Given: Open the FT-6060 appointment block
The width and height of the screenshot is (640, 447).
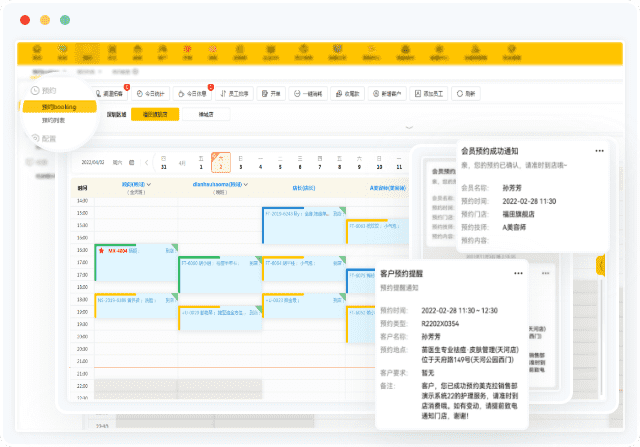Looking at the screenshot, I should (x=220, y=274).
